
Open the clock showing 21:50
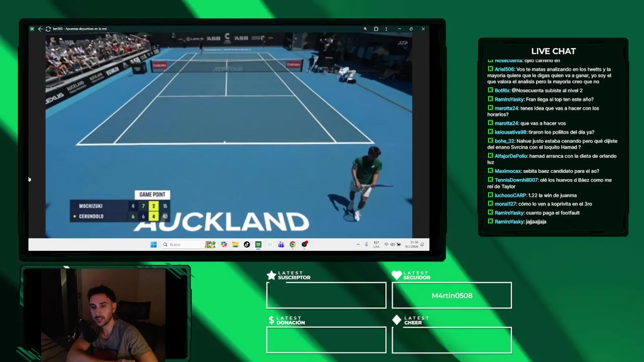coord(411,244)
